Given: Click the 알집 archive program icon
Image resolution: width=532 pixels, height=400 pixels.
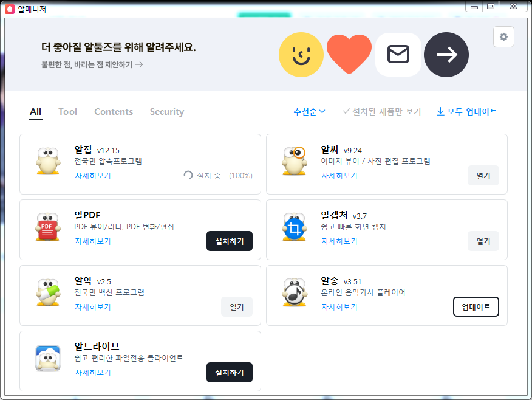Looking at the screenshot, I should [48, 160].
